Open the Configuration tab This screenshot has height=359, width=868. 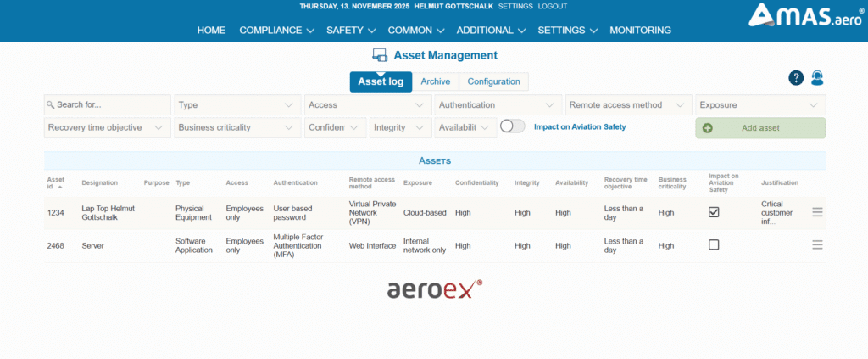click(x=493, y=81)
